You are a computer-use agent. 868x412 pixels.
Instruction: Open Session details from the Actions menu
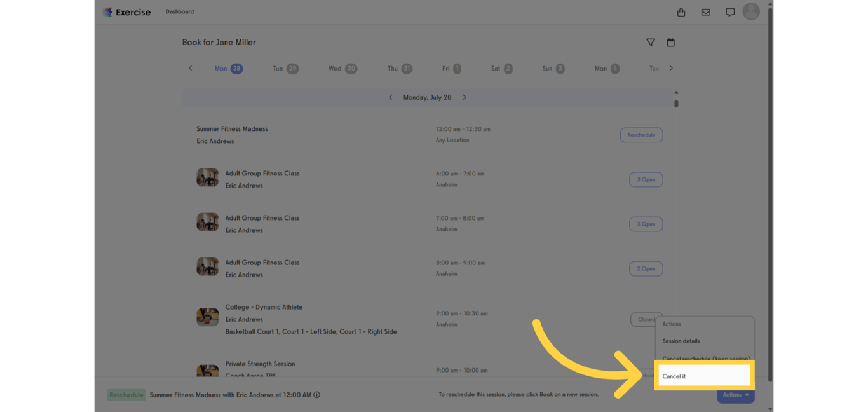[681, 341]
